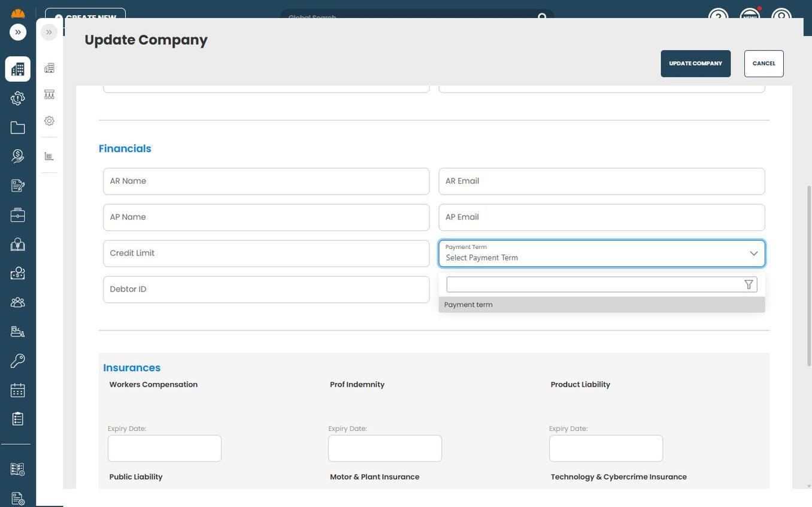Click the excavator icon in the sidebar
812x507 pixels.
[17, 332]
